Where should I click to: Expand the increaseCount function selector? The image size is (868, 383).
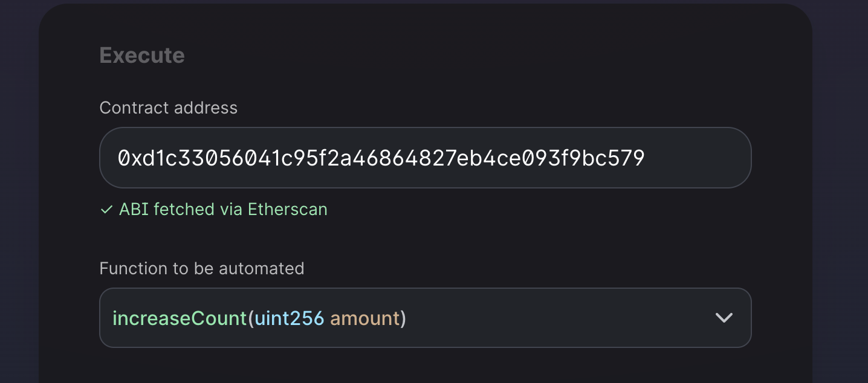click(425, 318)
